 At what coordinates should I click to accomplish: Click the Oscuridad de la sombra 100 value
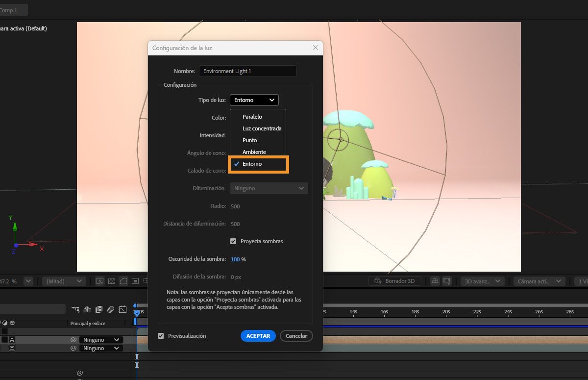tap(235, 259)
